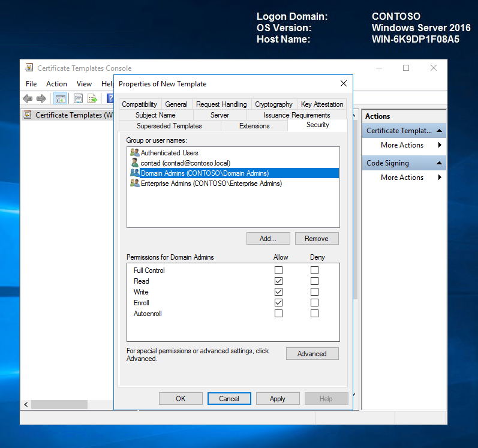Switch to the Extensions tab
Viewport: 478px width, 448px height.
(254, 126)
